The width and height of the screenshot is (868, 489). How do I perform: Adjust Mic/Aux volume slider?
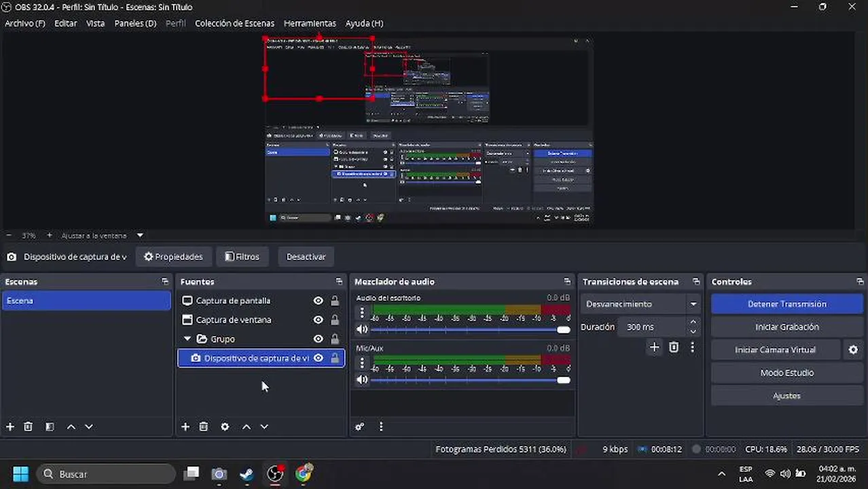pyautogui.click(x=470, y=380)
